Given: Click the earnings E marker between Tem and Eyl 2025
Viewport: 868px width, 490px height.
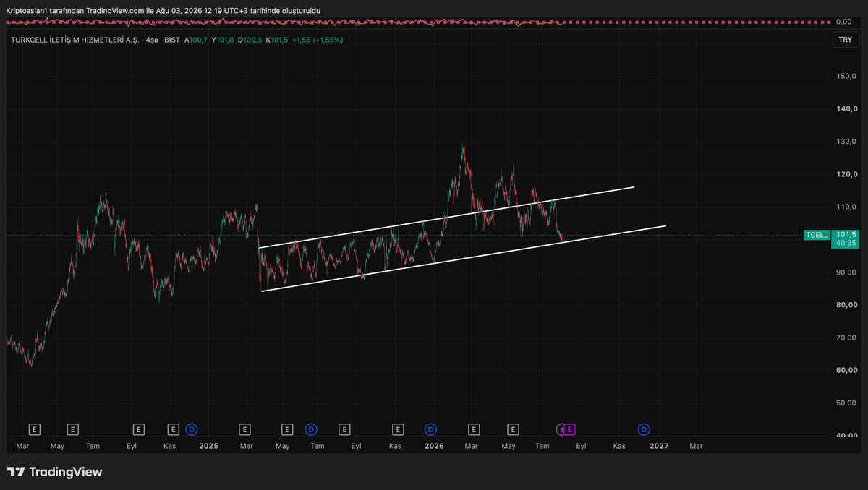Looking at the screenshot, I should click(x=344, y=429).
